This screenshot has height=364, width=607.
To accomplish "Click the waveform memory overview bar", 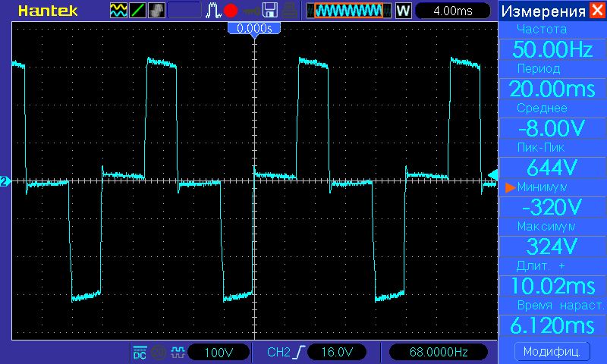I will pyautogui.click(x=349, y=11).
